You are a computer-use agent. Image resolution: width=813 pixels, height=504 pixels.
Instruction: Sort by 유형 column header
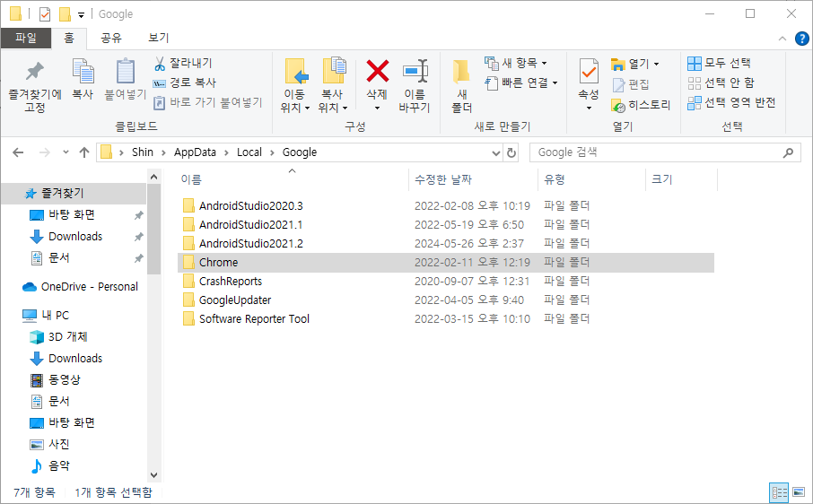pyautogui.click(x=555, y=179)
